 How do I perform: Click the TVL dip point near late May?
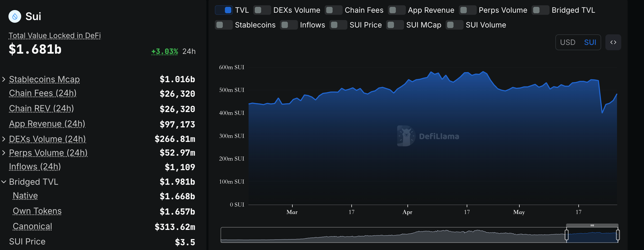point(602,113)
